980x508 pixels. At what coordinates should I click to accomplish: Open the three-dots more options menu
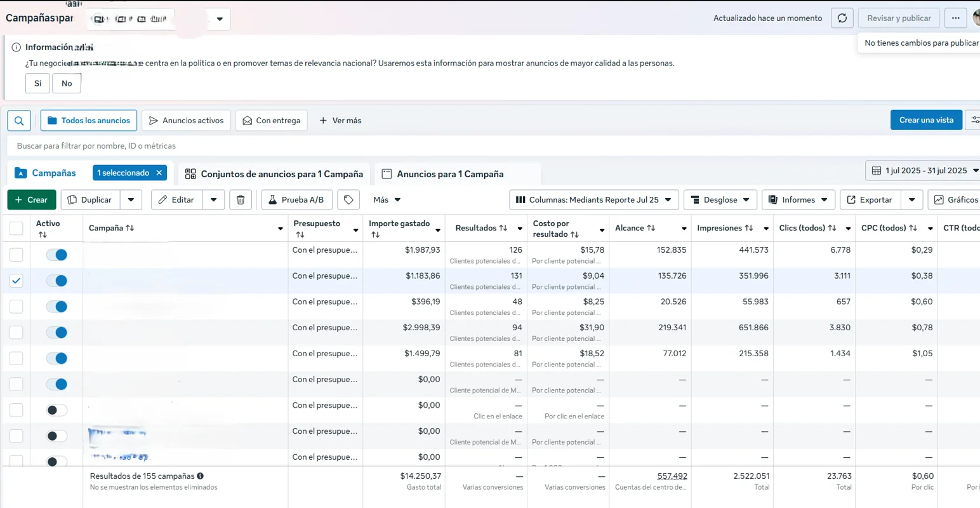pos(955,18)
